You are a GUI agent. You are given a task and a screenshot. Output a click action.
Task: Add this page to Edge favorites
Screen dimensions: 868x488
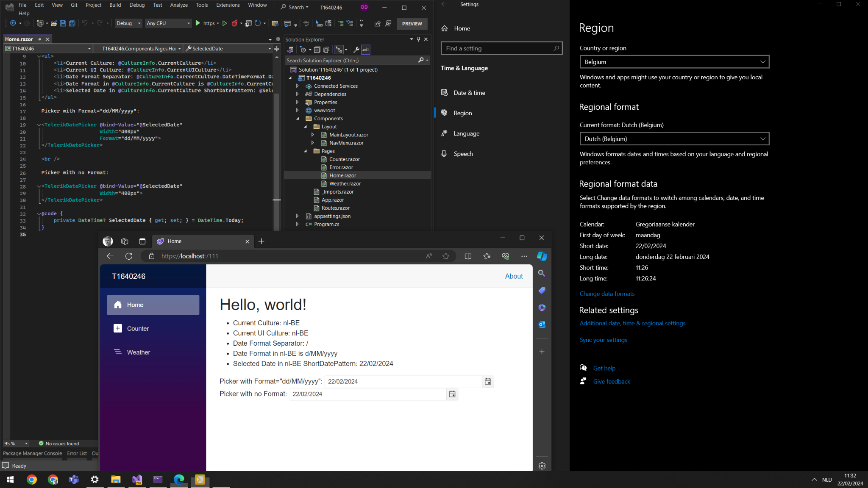446,256
